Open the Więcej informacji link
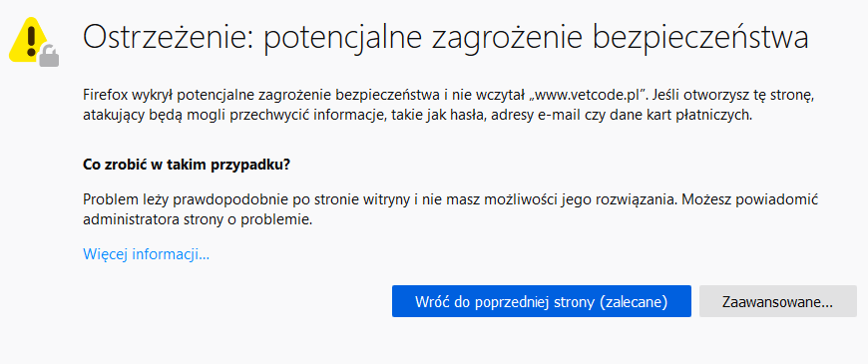Viewport: 868px width, 364px height. 146,254
